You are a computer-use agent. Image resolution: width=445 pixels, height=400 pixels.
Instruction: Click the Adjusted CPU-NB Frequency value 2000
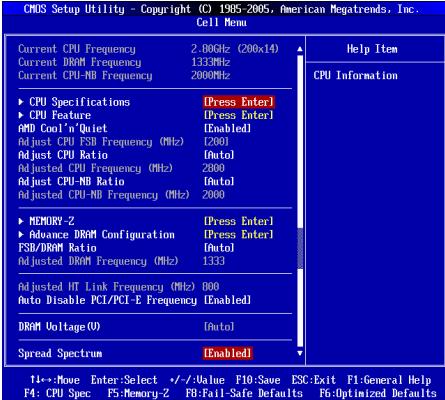[213, 195]
